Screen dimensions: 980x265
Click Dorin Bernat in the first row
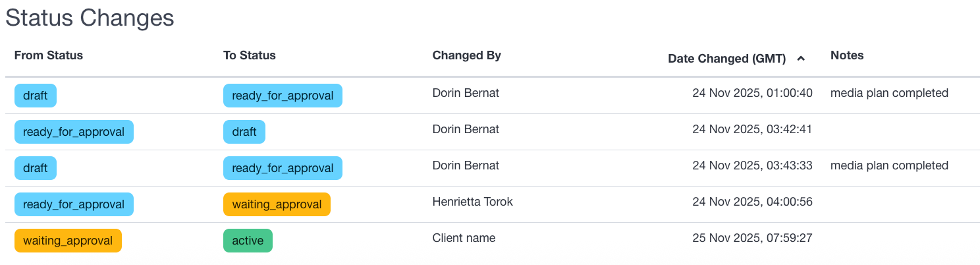[466, 93]
